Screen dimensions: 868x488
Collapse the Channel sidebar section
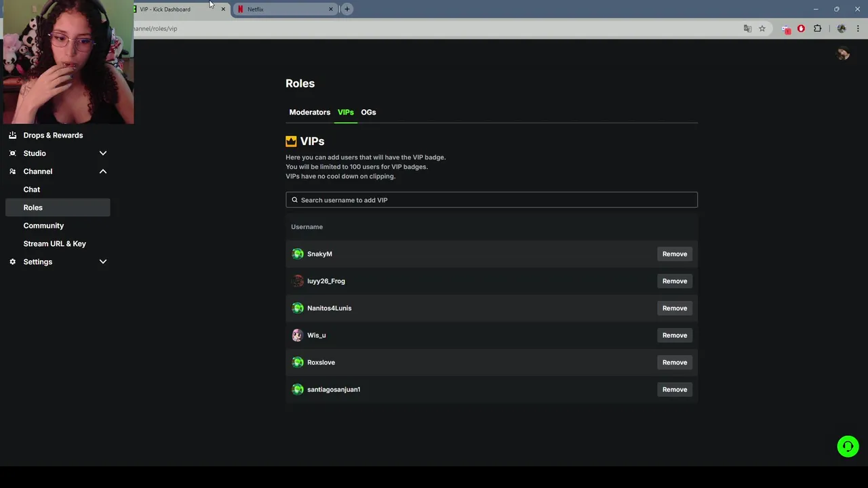103,171
